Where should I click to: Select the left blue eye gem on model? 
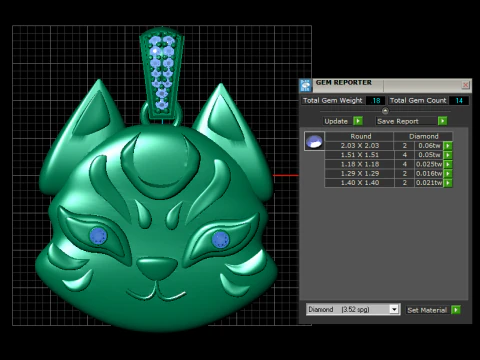coord(98,236)
